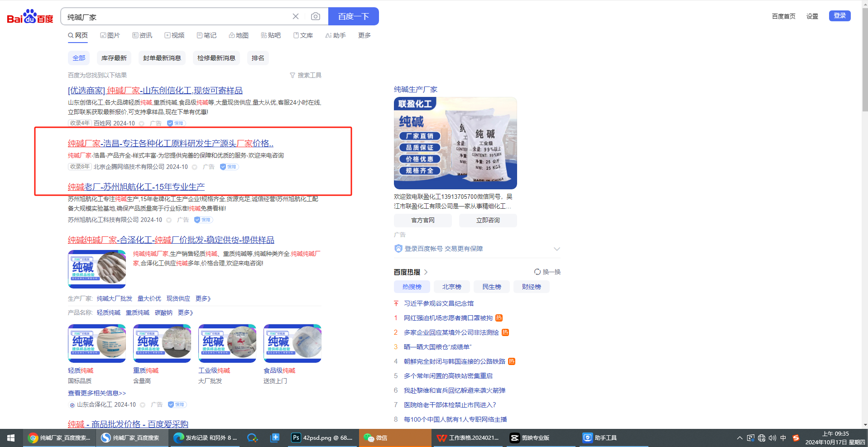Viewport: 868px width, 447px height.
Task: Go to the 贴吧 tab
Action: (x=271, y=35)
